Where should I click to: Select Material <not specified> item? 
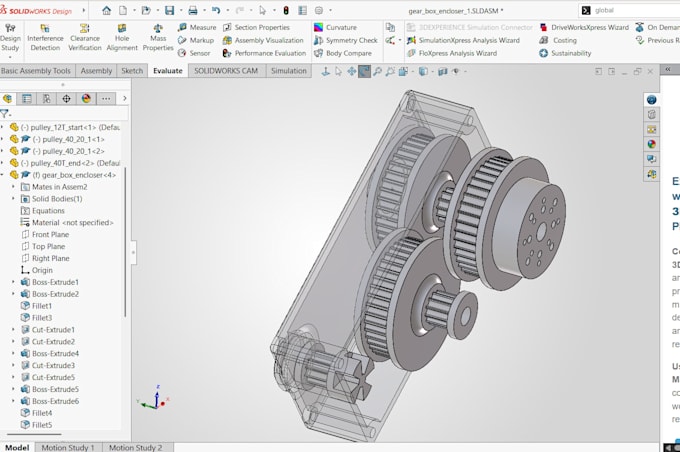(67, 223)
